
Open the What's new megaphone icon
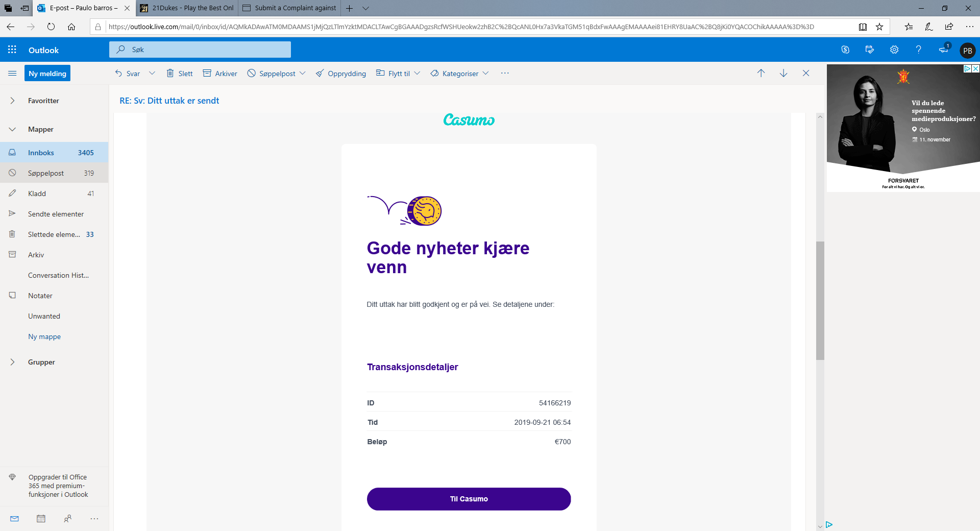[x=944, y=50]
